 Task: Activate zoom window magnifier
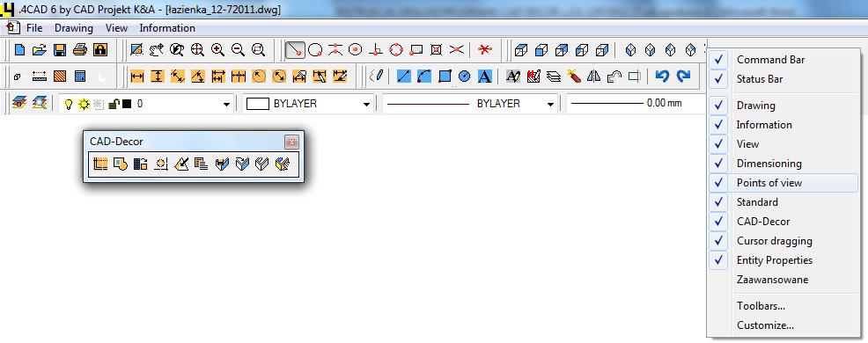point(258,50)
